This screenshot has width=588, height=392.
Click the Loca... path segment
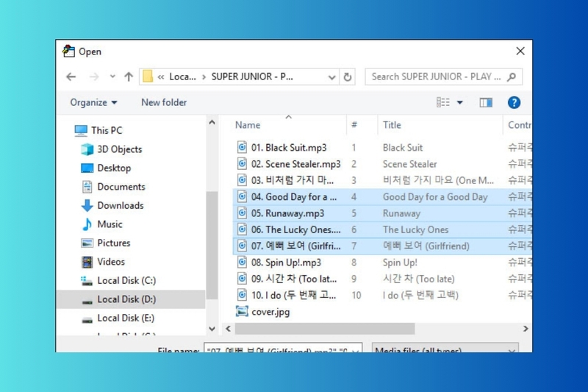click(182, 77)
